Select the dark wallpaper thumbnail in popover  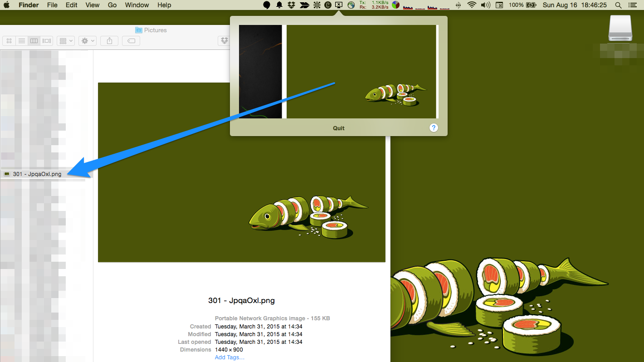click(x=260, y=72)
